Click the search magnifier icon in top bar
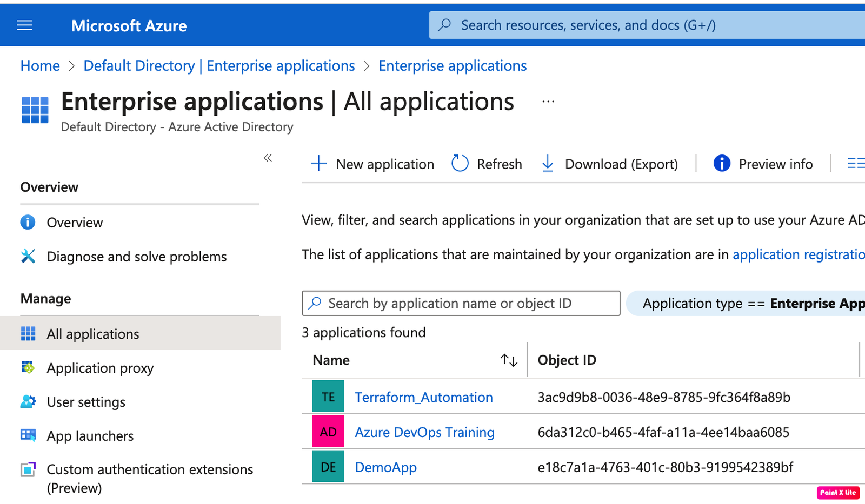This screenshot has height=504, width=865. coord(444,25)
